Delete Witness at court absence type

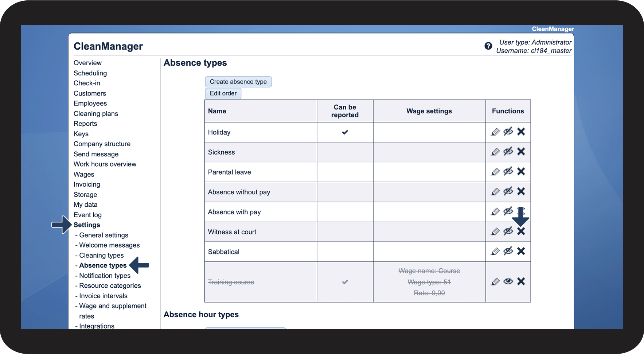point(521,231)
